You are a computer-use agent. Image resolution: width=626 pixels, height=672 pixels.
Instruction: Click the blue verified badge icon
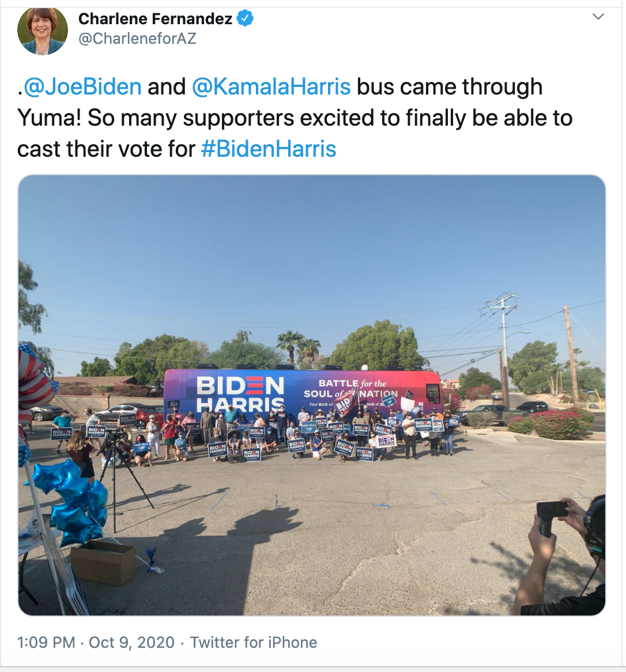(x=245, y=18)
